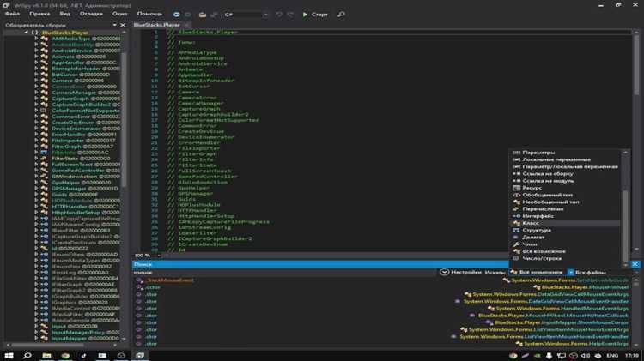Viewport: 644px width, 361px height.
Task: Expand the AppHandler tree node
Action: point(36,63)
